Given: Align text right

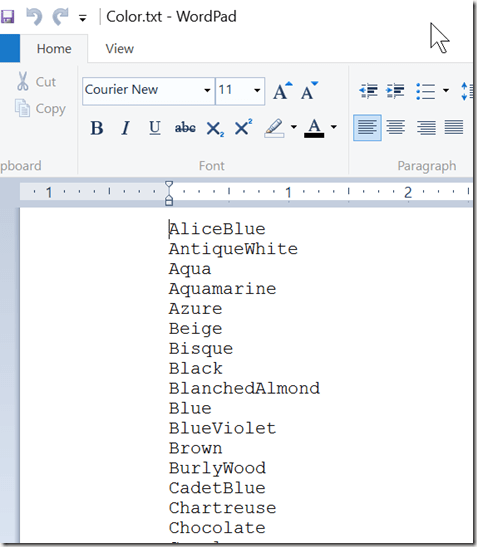Looking at the screenshot, I should 426,128.
